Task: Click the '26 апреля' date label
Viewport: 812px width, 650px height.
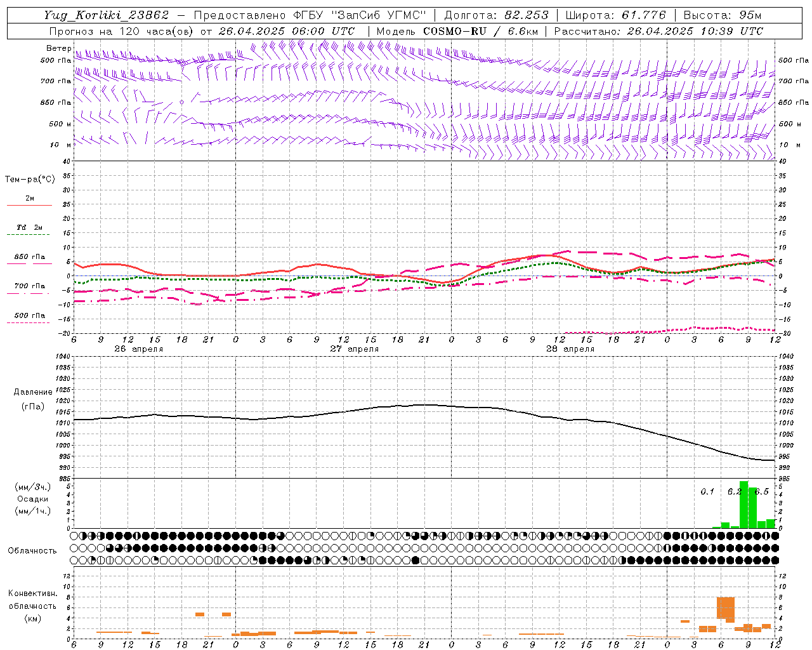Action: point(138,349)
